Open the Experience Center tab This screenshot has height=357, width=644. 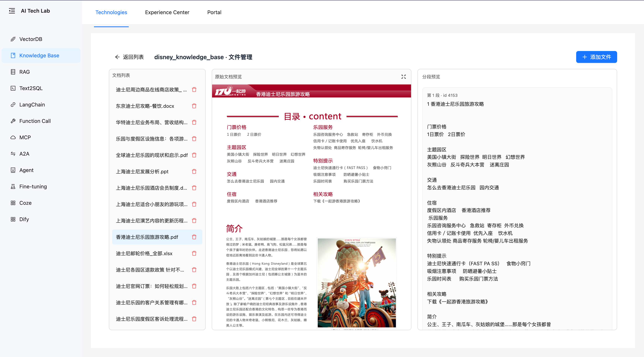pos(167,12)
